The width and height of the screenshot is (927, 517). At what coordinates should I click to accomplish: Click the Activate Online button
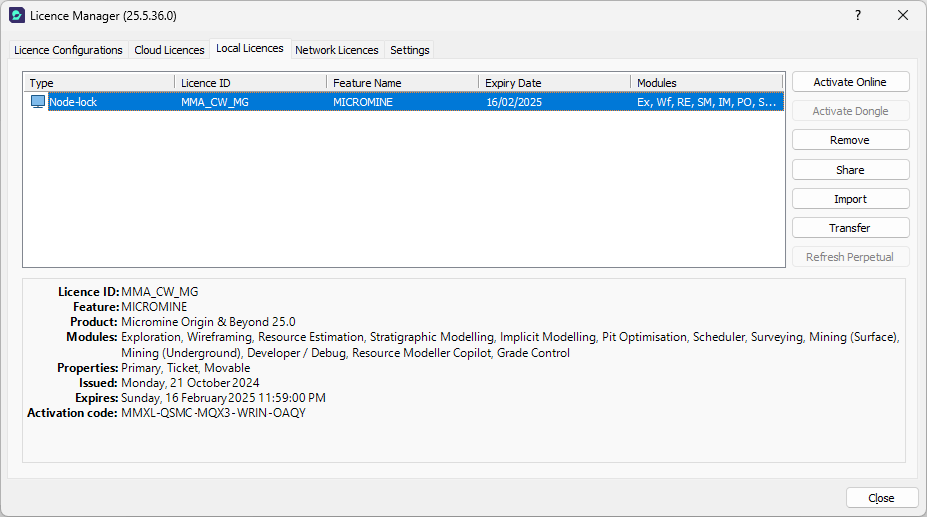pyautogui.click(x=850, y=82)
